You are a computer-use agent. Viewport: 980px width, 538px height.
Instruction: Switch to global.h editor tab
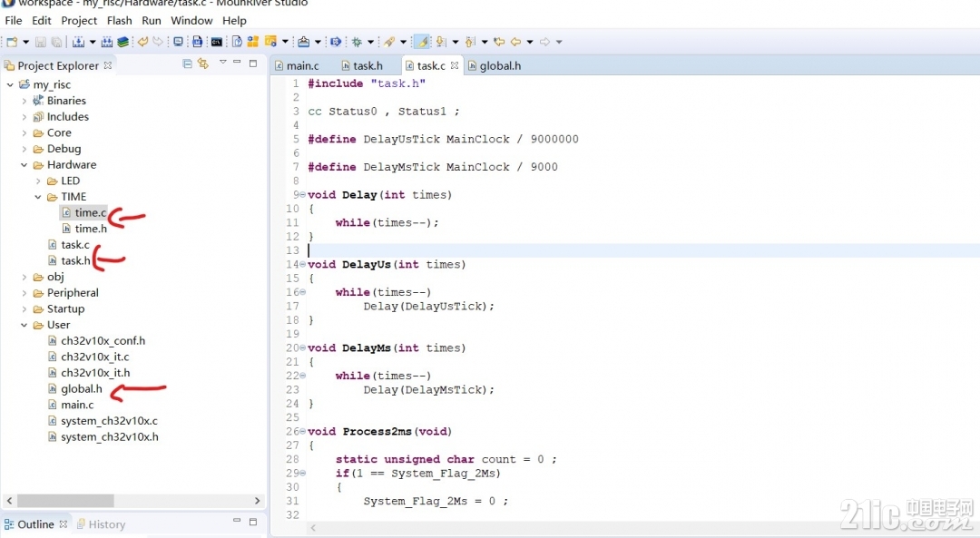(495, 65)
